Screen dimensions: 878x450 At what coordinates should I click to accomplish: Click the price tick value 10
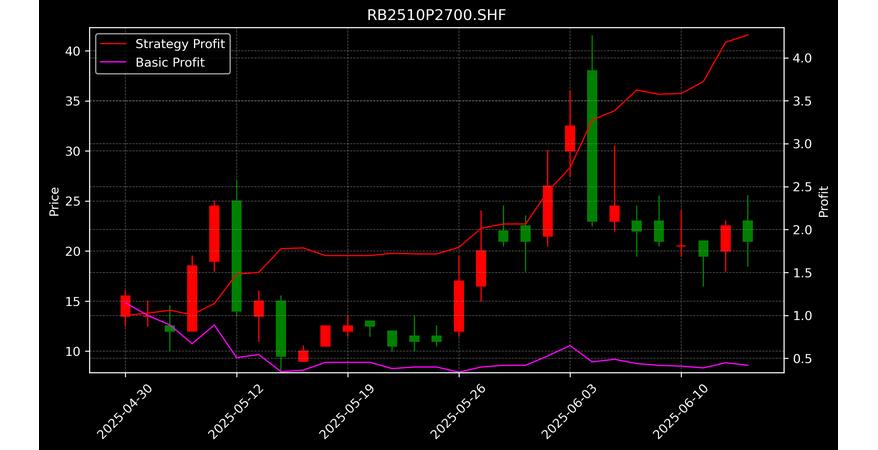75,351
